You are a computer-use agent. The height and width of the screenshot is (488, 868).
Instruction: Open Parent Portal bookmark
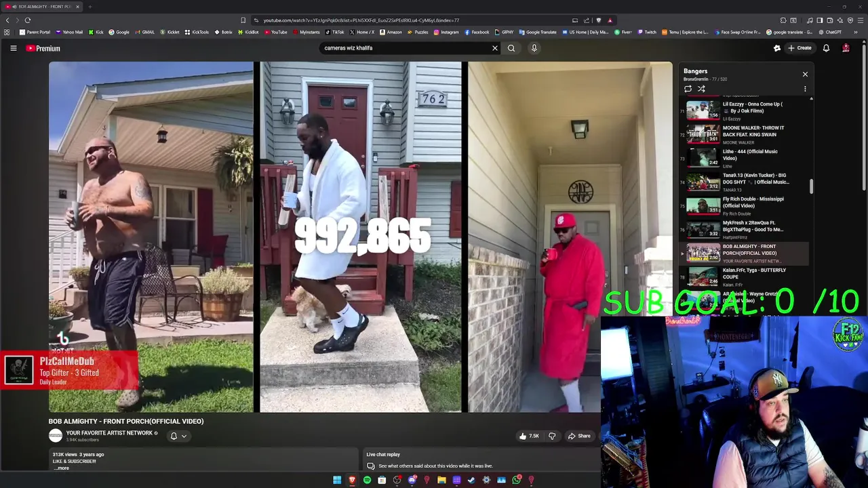[x=35, y=32]
